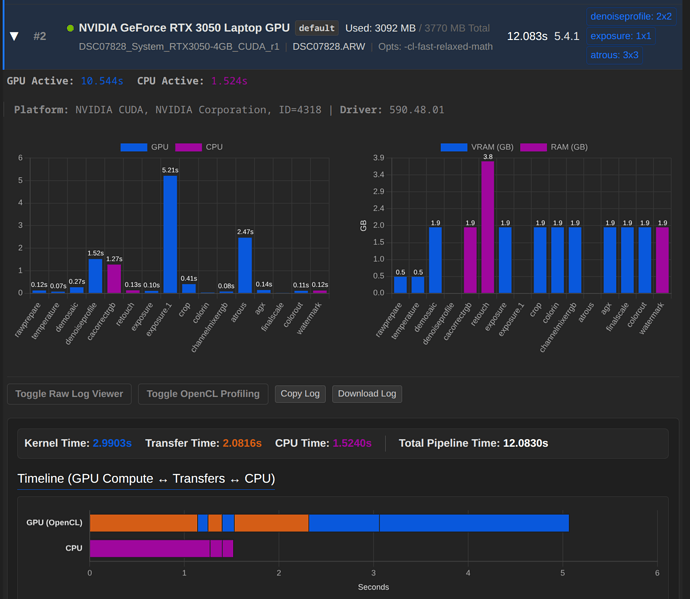Select the Total Pipeline Time 12.0830s text

(473, 443)
